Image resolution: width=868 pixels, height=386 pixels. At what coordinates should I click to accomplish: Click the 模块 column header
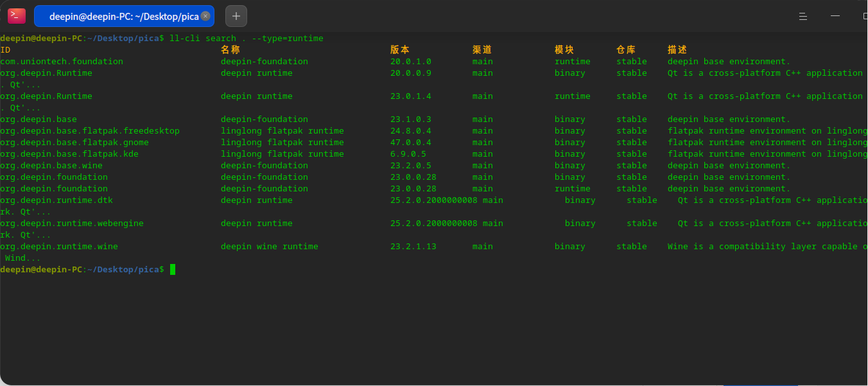[x=564, y=50]
